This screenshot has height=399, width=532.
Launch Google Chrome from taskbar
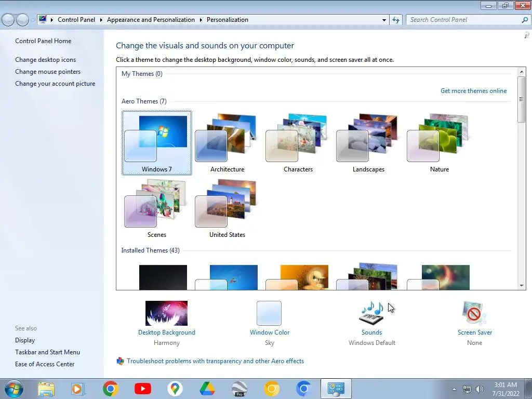tap(111, 389)
